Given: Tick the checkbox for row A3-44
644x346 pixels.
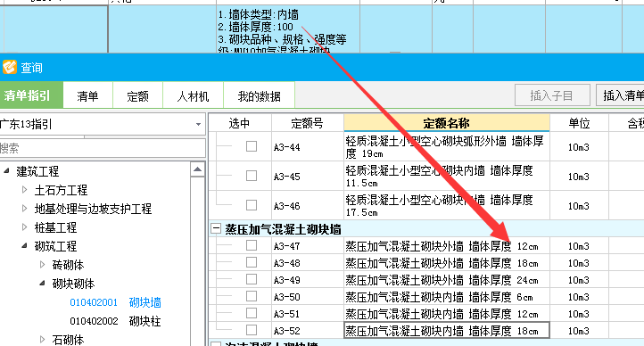Looking at the screenshot, I should point(252,146).
